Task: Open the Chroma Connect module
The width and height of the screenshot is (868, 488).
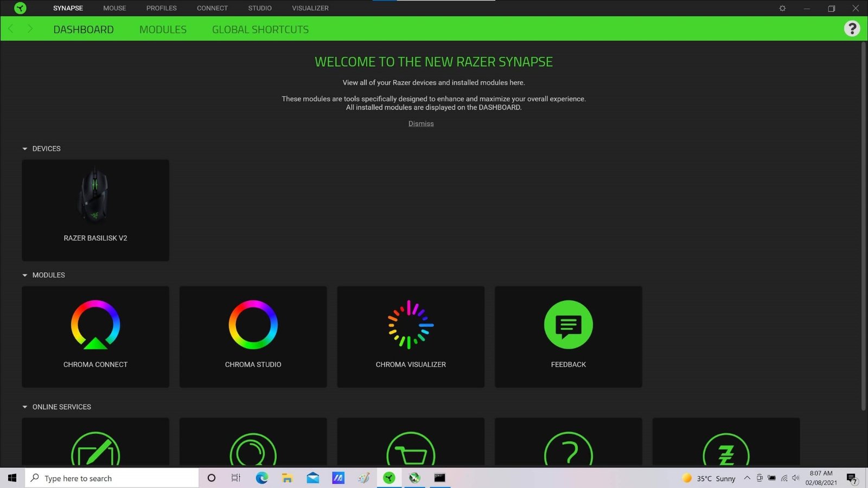Action: pyautogui.click(x=95, y=336)
